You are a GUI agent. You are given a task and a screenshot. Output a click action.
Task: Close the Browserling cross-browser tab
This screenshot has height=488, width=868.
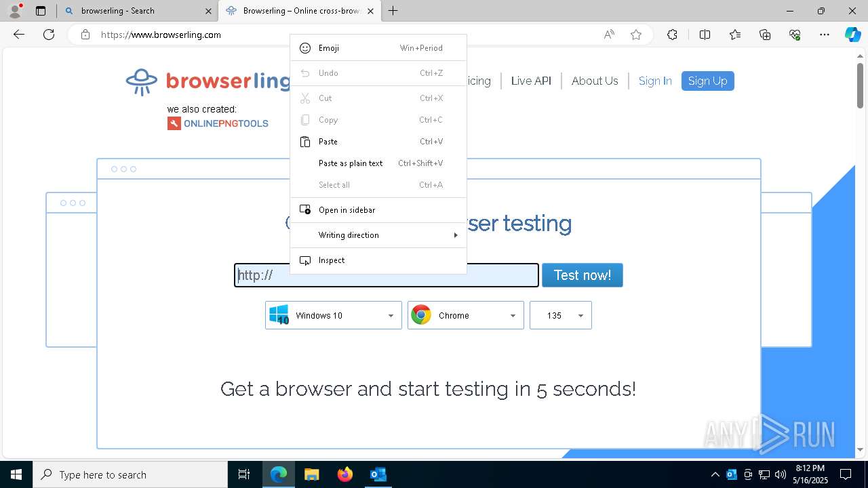coord(370,11)
